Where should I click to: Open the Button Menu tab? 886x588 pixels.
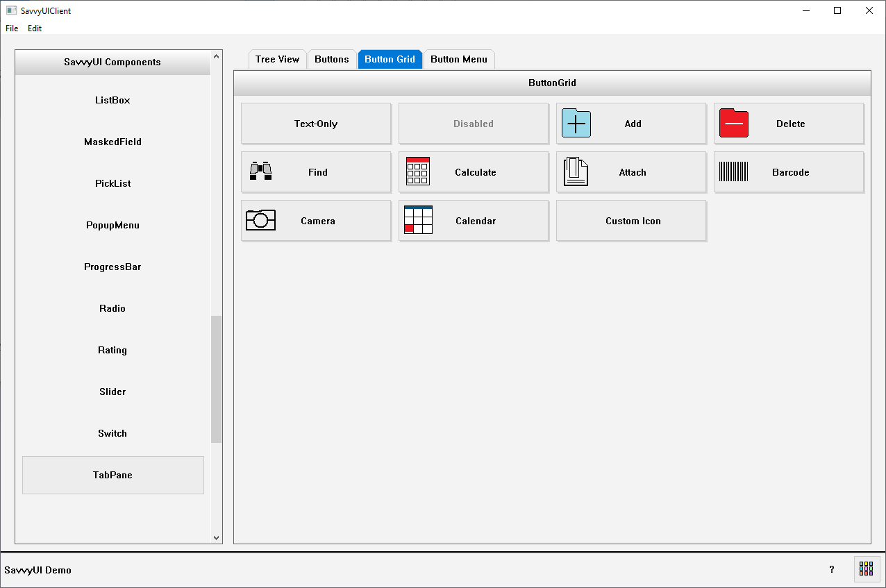pos(458,59)
